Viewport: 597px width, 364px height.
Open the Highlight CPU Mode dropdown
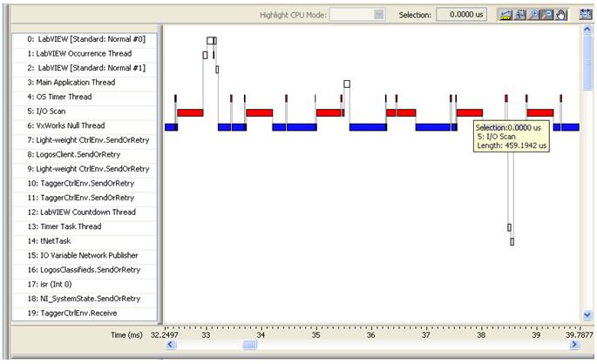378,15
